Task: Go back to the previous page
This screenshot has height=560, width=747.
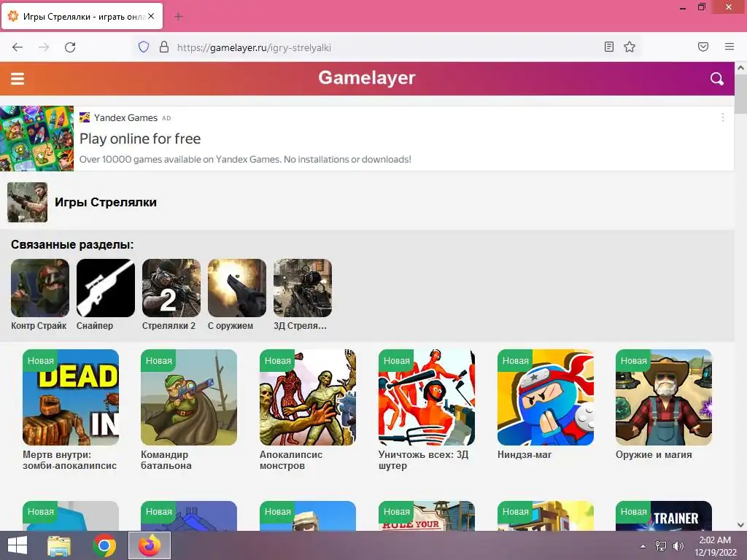Action: pyautogui.click(x=18, y=47)
